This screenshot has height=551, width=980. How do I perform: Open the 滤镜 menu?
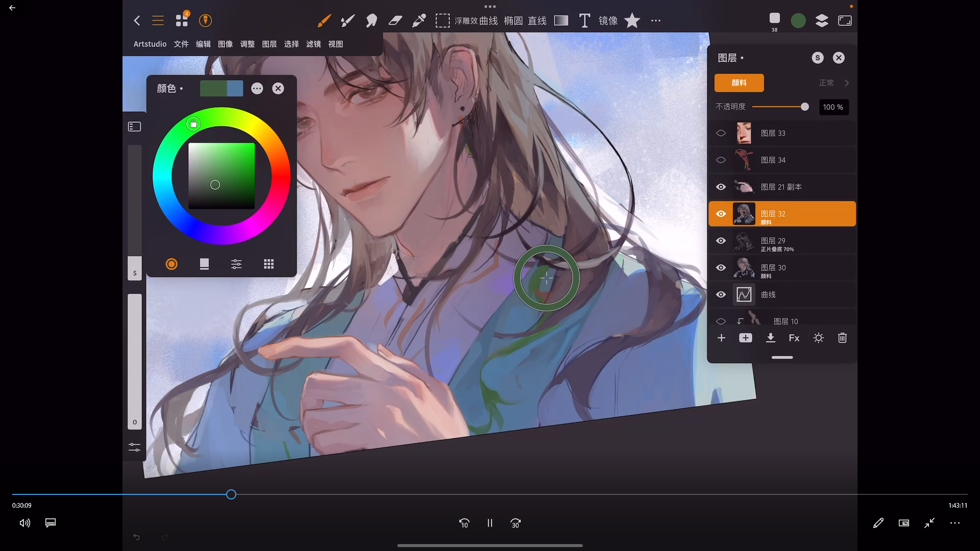313,44
